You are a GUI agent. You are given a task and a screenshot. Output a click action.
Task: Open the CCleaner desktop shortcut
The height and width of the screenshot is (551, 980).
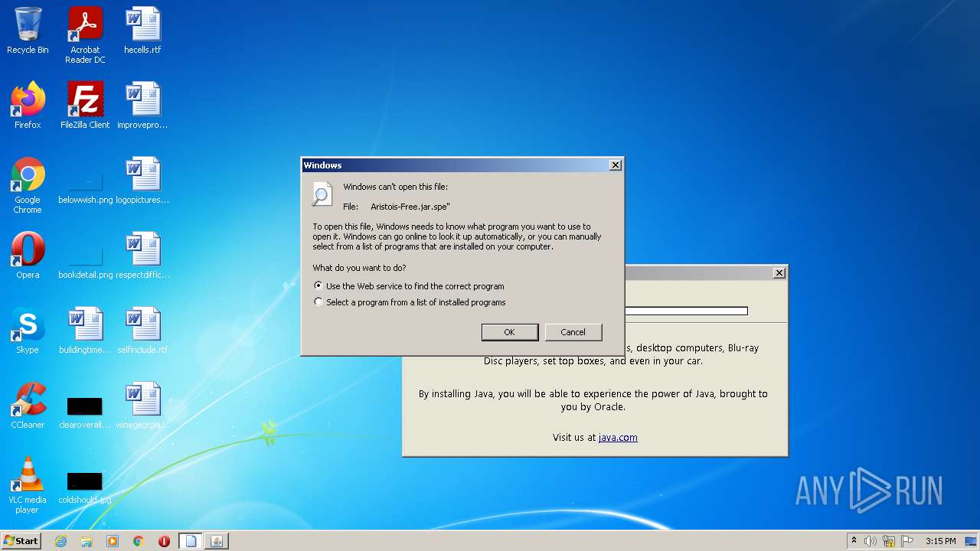coord(28,406)
